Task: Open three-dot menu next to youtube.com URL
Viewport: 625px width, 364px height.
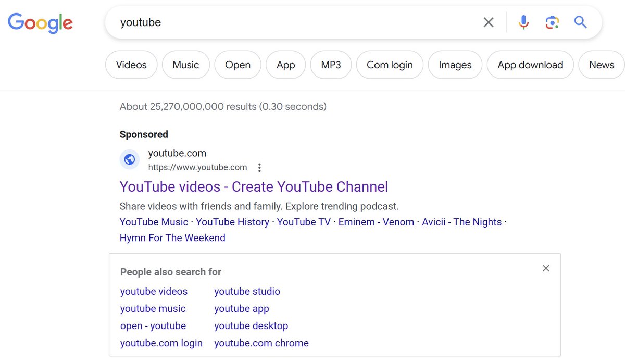Action: pyautogui.click(x=259, y=168)
